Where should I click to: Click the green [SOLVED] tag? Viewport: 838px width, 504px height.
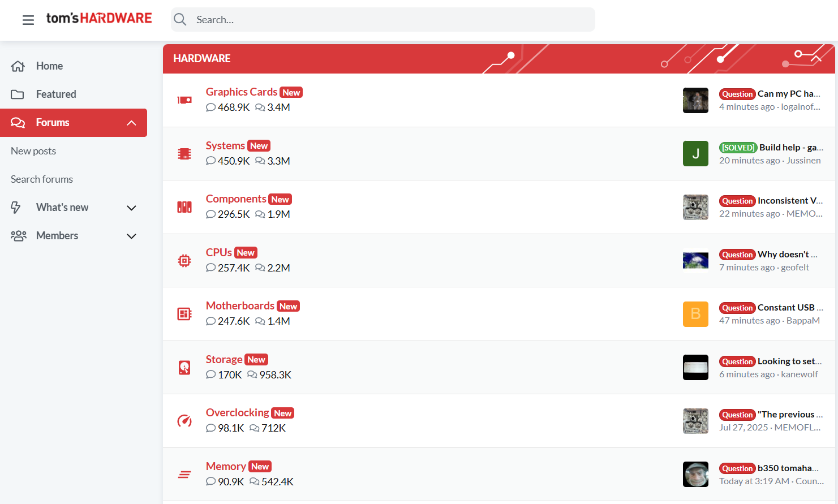[x=738, y=148]
